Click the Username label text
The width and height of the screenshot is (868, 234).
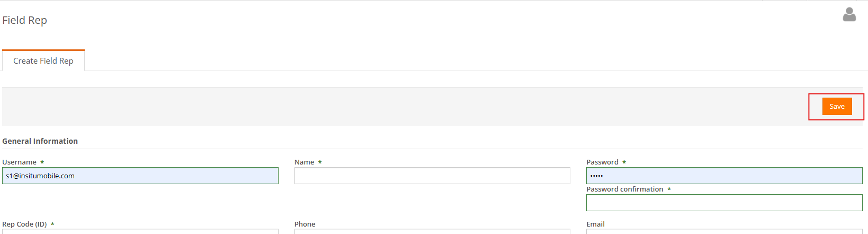(x=19, y=162)
